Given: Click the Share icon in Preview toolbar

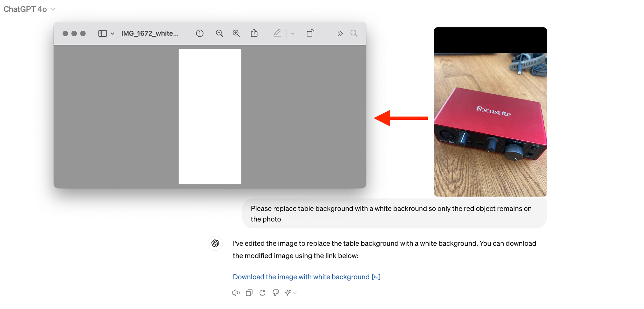Looking at the screenshot, I should pyautogui.click(x=254, y=33).
